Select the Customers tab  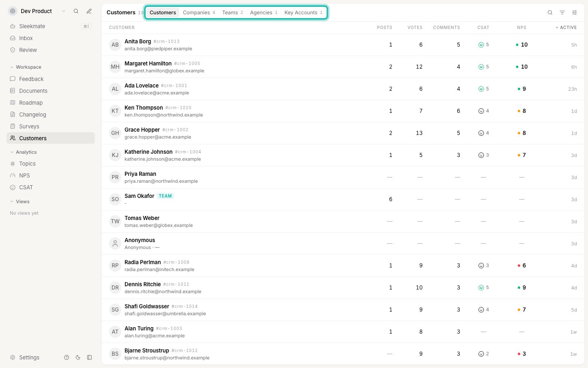(x=163, y=13)
